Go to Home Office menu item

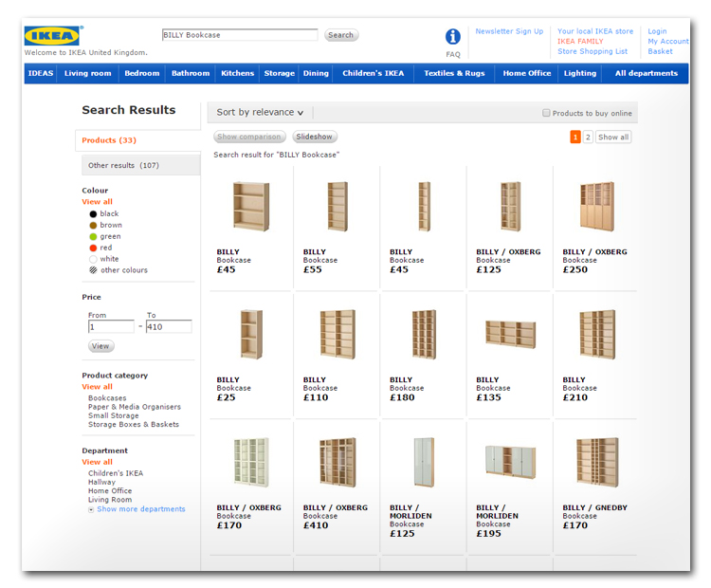(x=526, y=74)
